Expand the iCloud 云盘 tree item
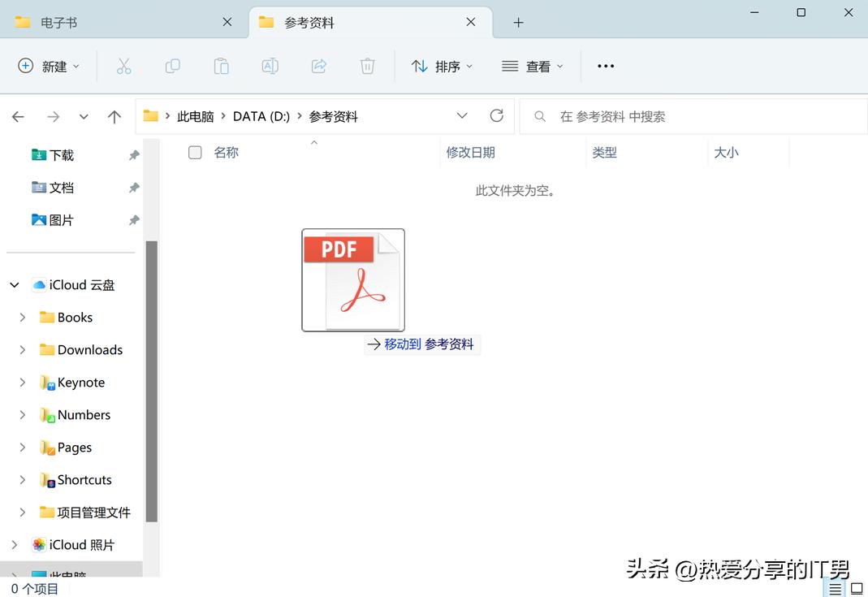Screen dimensions: 868x597 (x=14, y=284)
